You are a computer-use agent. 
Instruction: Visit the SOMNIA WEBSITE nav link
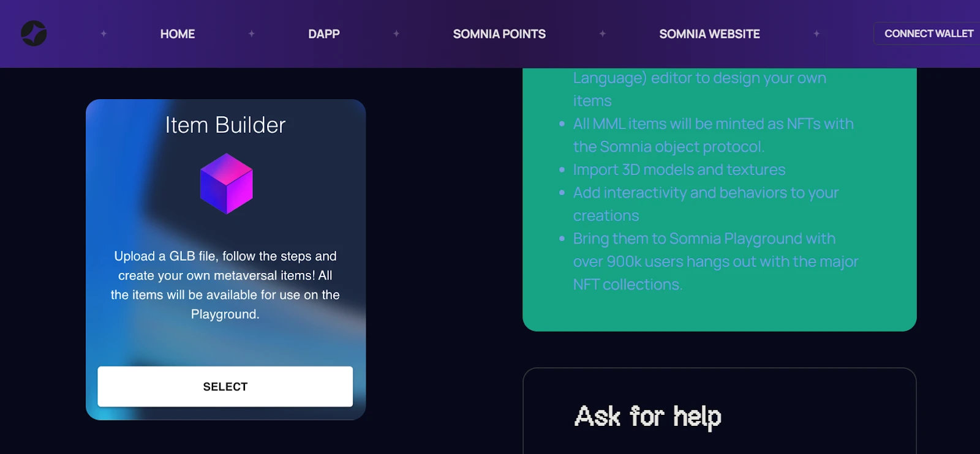pyautogui.click(x=709, y=34)
